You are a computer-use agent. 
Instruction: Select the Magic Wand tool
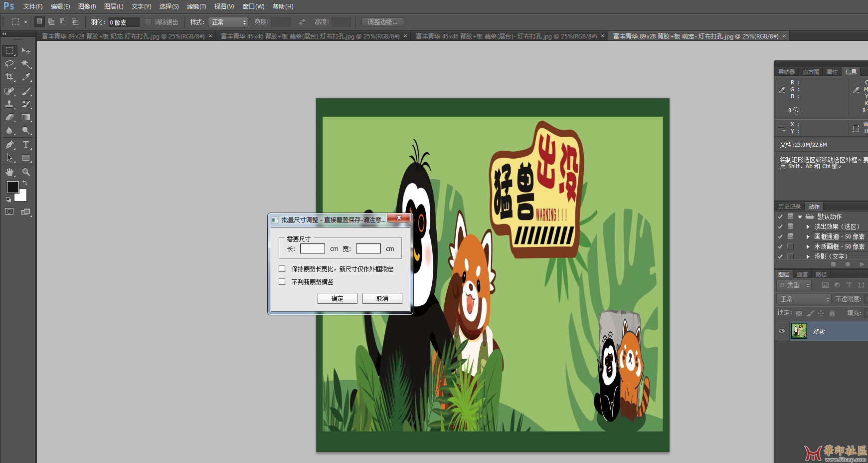pyautogui.click(x=26, y=64)
